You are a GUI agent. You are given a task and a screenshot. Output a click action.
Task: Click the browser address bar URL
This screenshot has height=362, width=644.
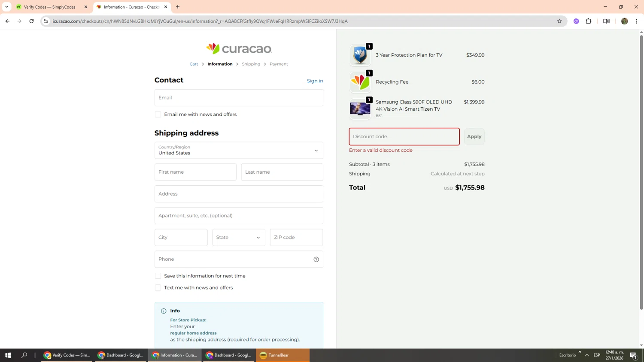click(x=200, y=21)
